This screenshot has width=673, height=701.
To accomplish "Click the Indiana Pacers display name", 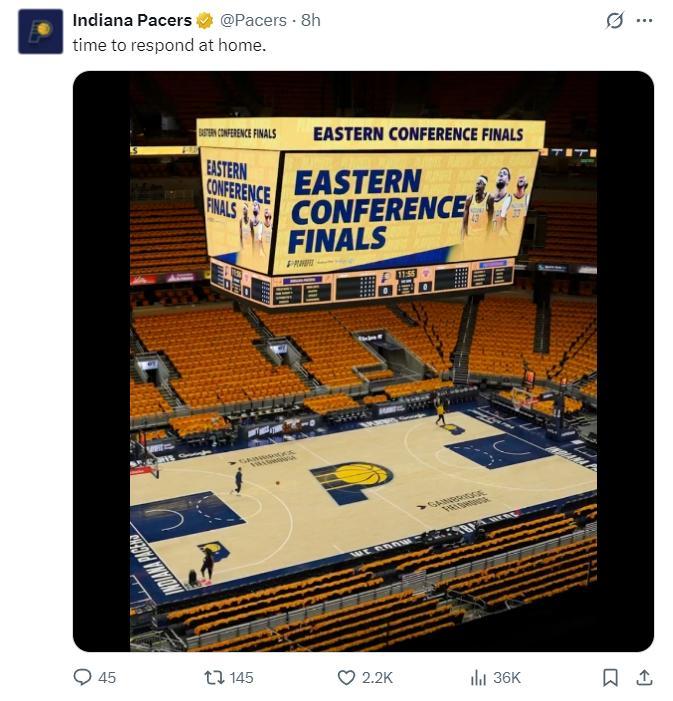I will [132, 20].
